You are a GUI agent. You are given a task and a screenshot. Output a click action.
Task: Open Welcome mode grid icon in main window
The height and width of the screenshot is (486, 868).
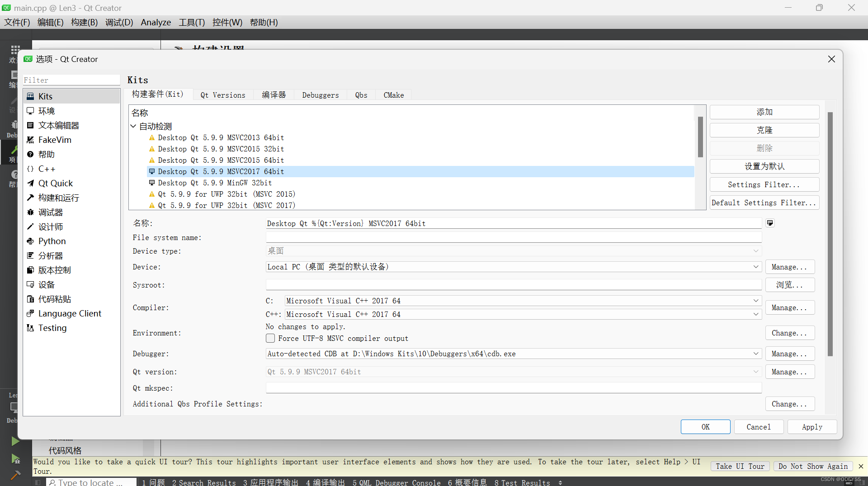tap(15, 50)
